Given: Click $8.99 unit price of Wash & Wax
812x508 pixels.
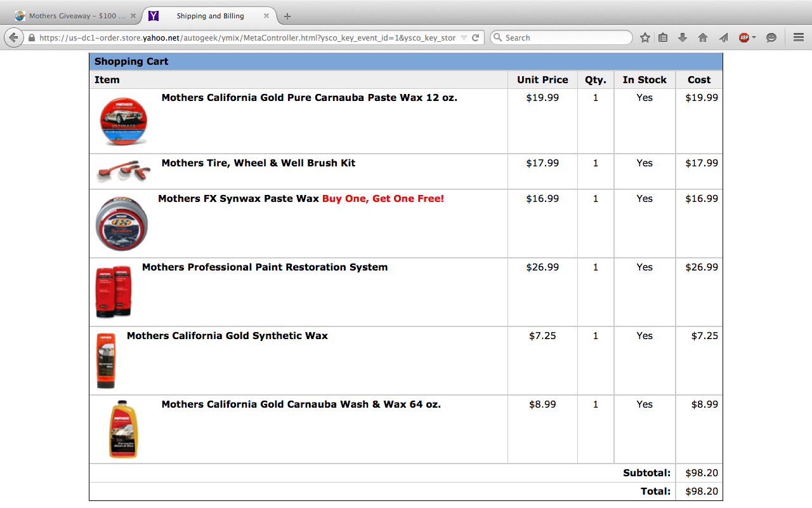Looking at the screenshot, I should click(542, 404).
